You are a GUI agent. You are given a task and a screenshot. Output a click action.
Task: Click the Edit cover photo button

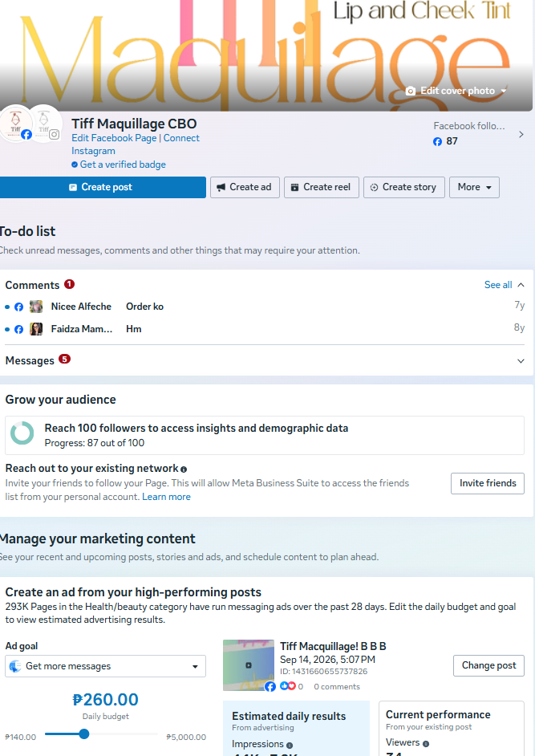click(456, 91)
